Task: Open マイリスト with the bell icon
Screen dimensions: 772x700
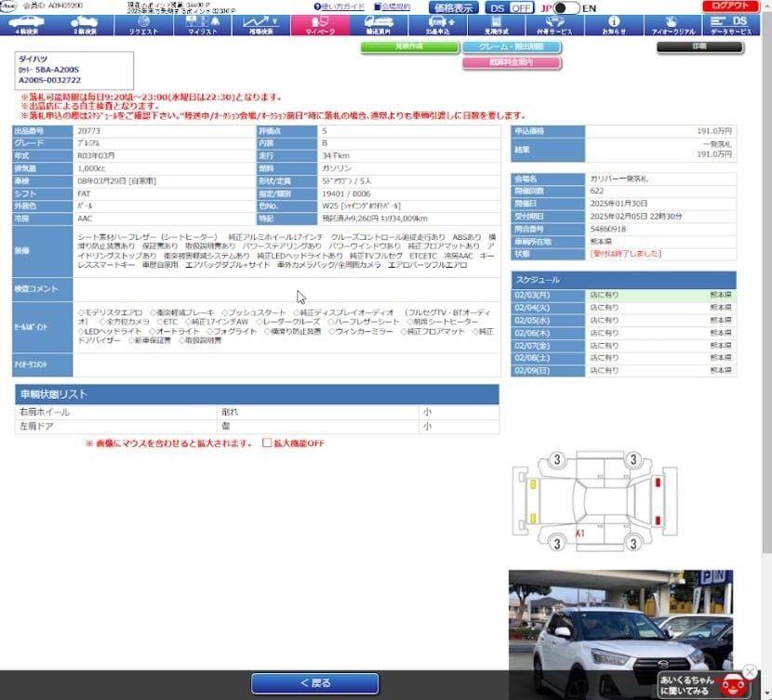Action: pos(203,25)
